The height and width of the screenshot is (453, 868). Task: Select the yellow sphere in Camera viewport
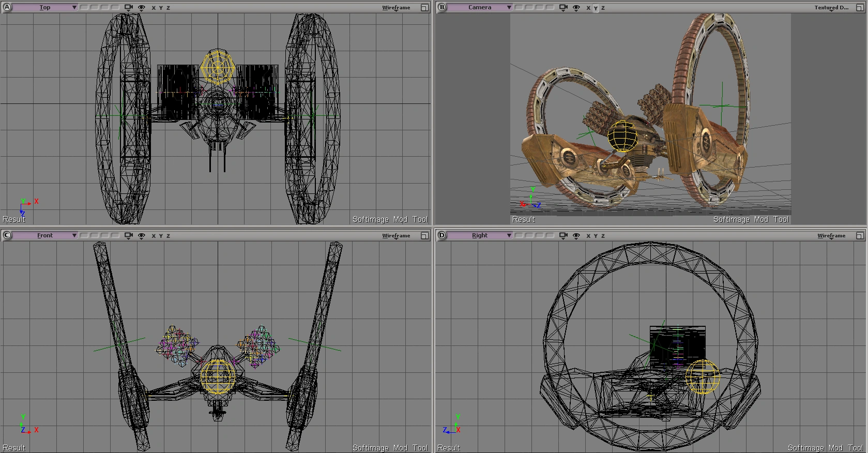[623, 137]
